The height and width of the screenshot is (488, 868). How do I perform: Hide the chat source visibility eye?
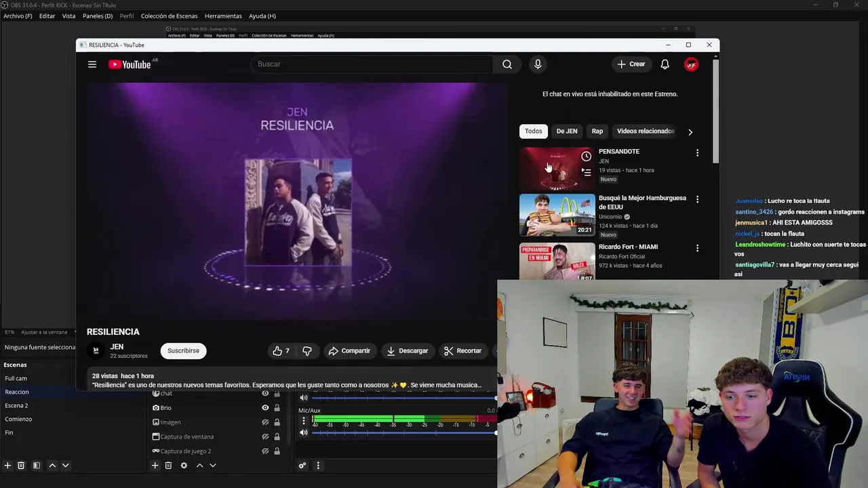tap(265, 394)
